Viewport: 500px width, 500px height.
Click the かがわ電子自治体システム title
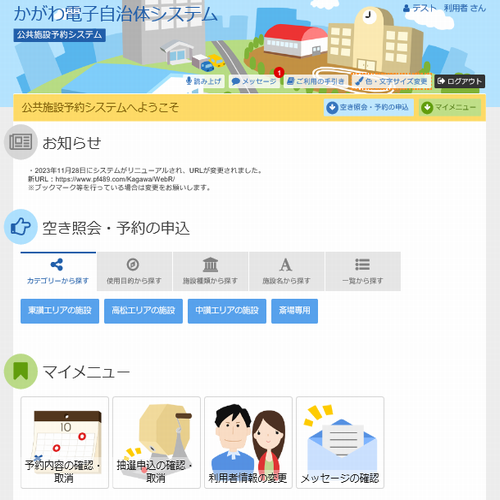[116, 14]
